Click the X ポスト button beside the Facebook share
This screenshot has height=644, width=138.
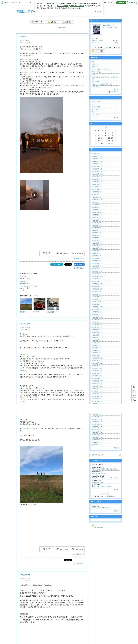point(68,264)
